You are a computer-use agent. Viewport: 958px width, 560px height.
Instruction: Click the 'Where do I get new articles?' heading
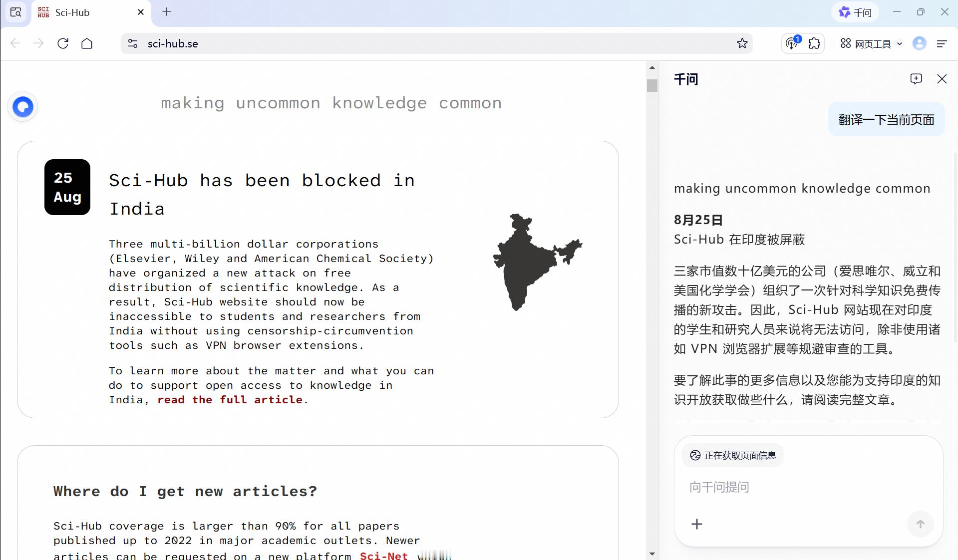point(185,491)
